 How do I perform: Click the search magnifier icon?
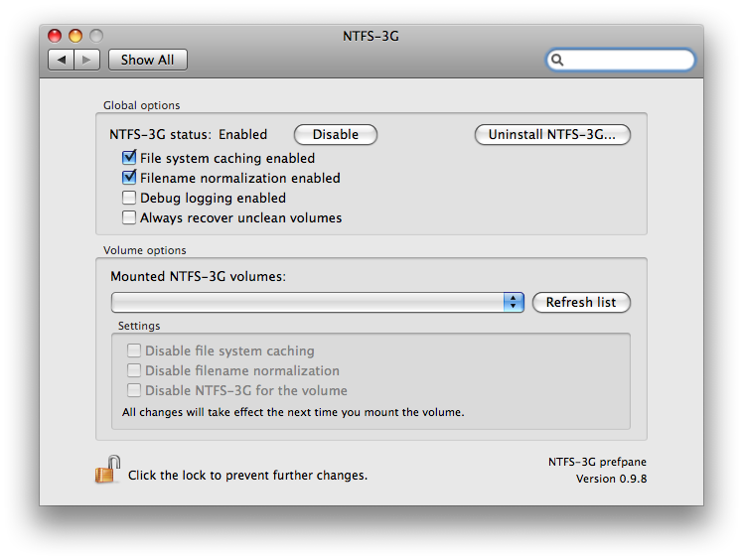pos(557,60)
